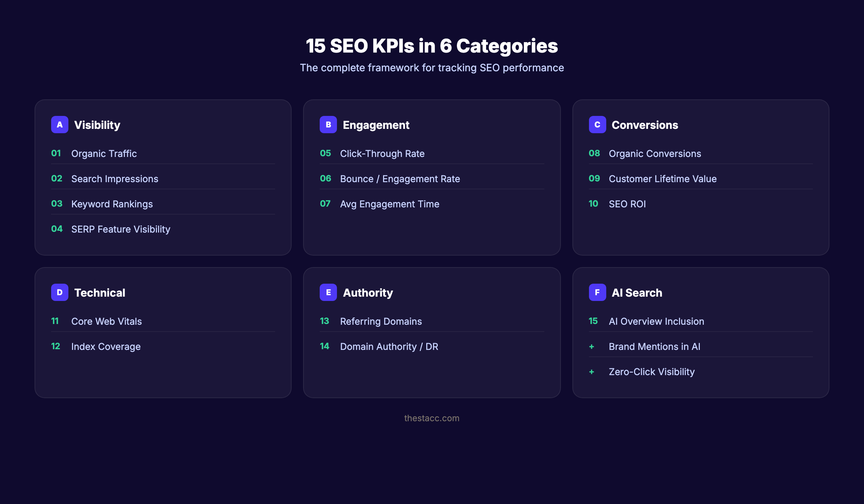Select the "Keyword Rankings" KPI entry
Screen dimensions: 864x504
click(x=112, y=204)
